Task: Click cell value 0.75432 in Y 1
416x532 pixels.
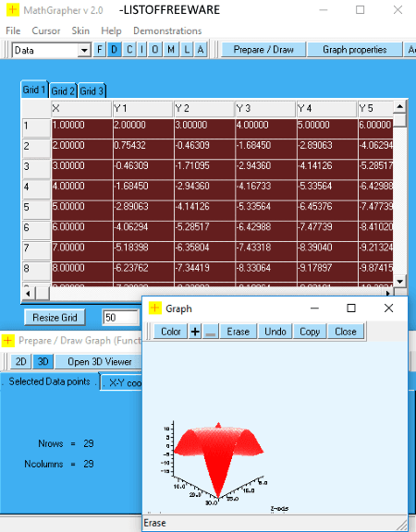Action: click(143, 149)
